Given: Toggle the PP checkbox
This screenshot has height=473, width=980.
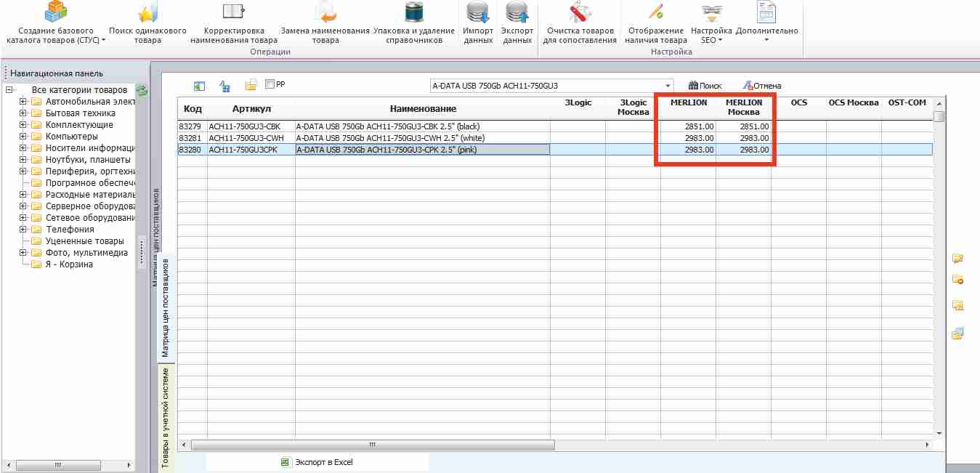Looking at the screenshot, I should tap(270, 84).
